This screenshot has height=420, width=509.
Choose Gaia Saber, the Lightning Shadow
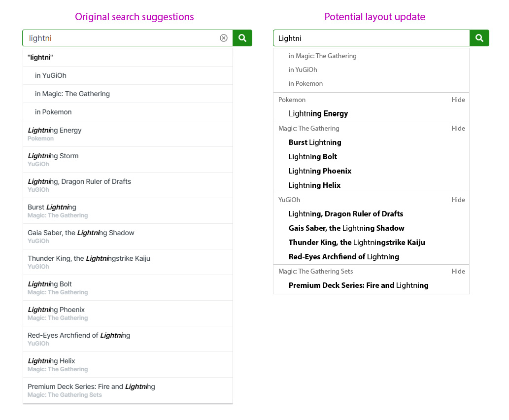[128, 237]
